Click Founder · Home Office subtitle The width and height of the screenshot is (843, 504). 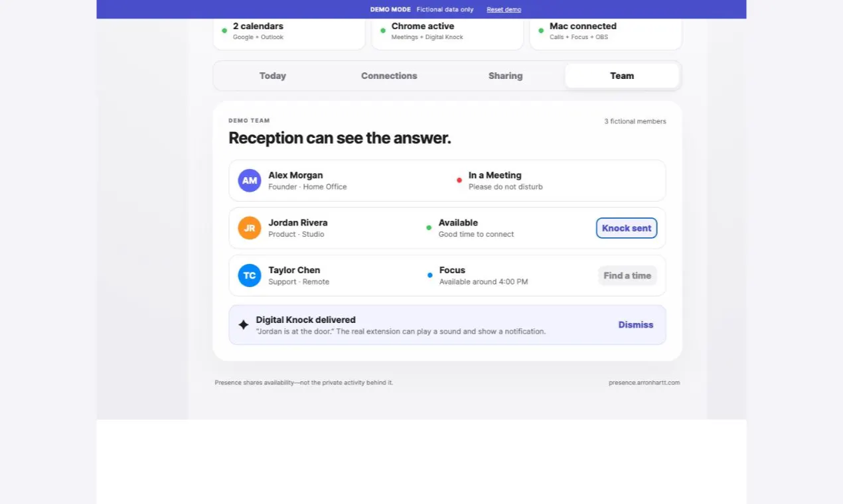coord(307,187)
